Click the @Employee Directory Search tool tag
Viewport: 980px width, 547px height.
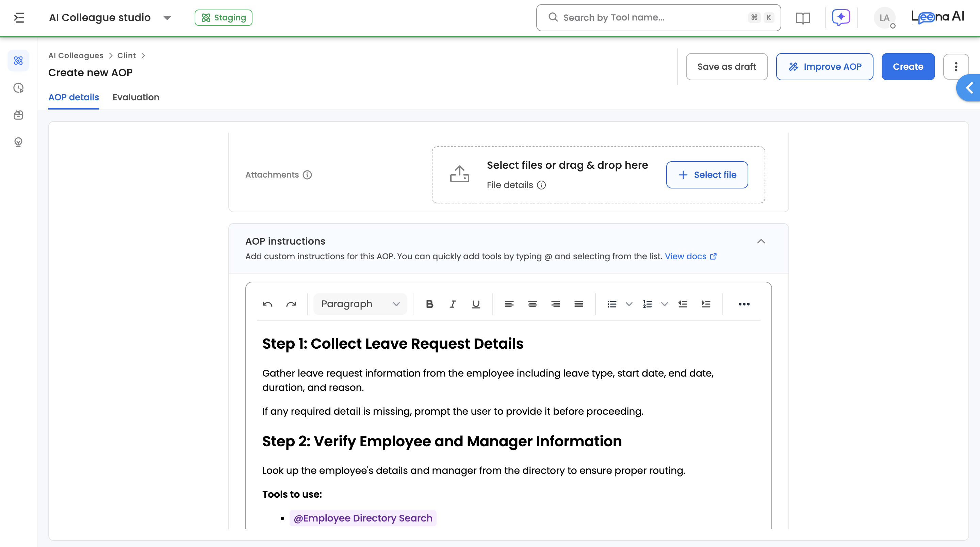(x=363, y=518)
